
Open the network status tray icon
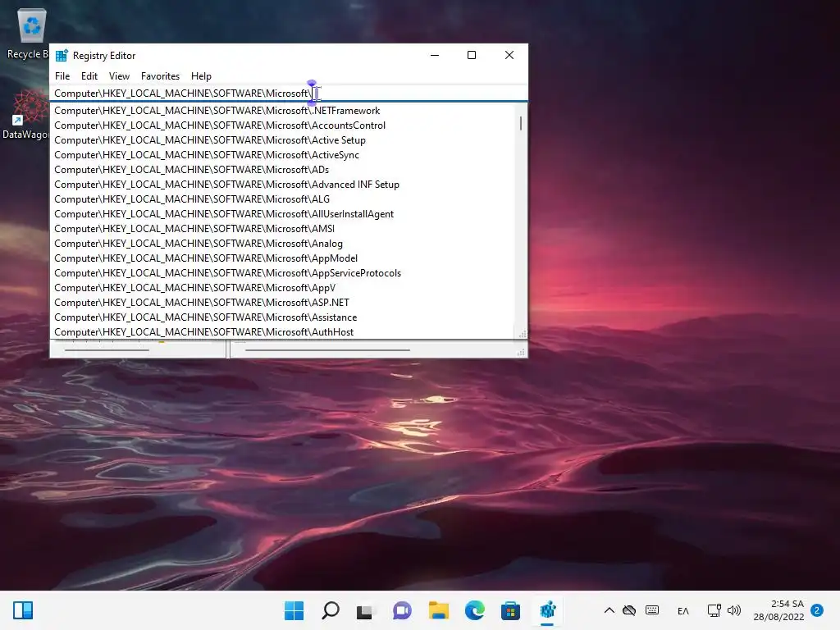(714, 610)
